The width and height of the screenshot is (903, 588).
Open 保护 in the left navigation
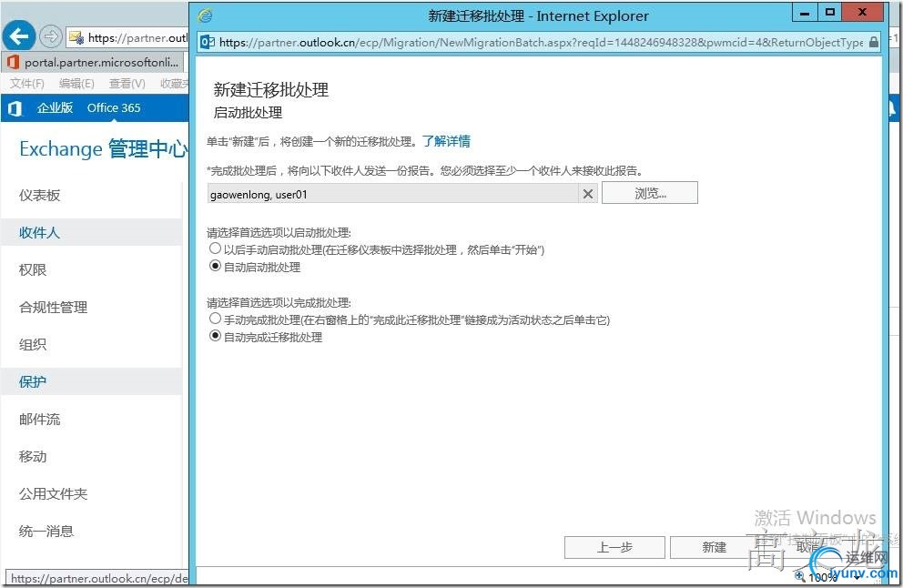(32, 381)
